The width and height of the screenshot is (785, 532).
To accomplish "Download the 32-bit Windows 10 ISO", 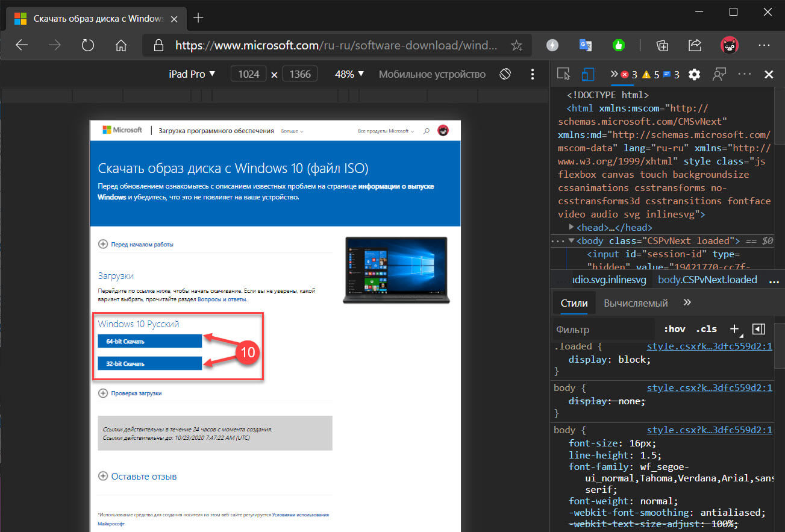I will 149,364.
